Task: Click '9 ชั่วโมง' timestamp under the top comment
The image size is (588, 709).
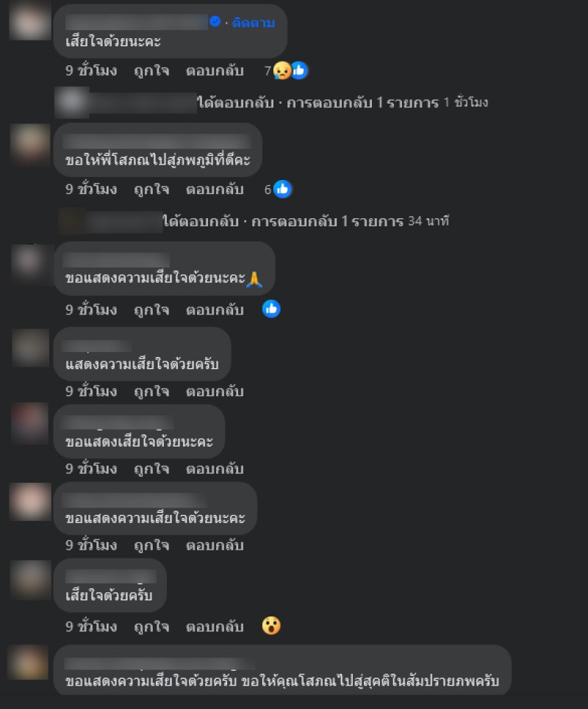Action: coord(91,71)
